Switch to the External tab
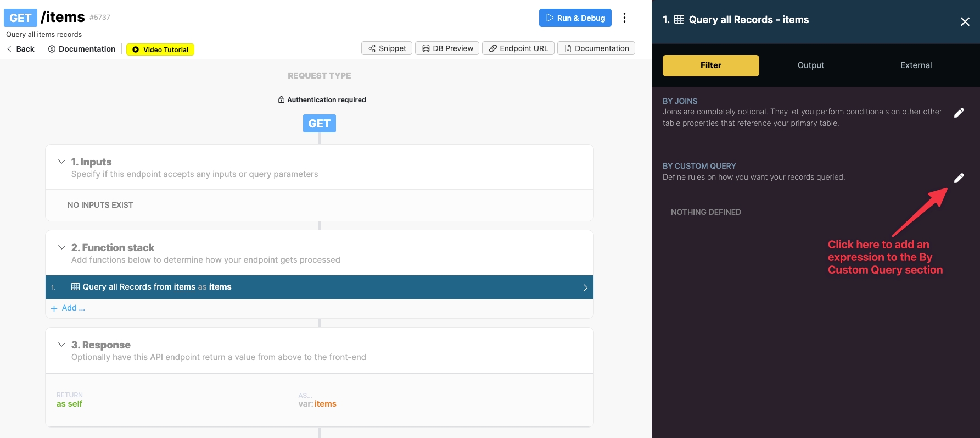This screenshot has width=980, height=438. coord(916,65)
